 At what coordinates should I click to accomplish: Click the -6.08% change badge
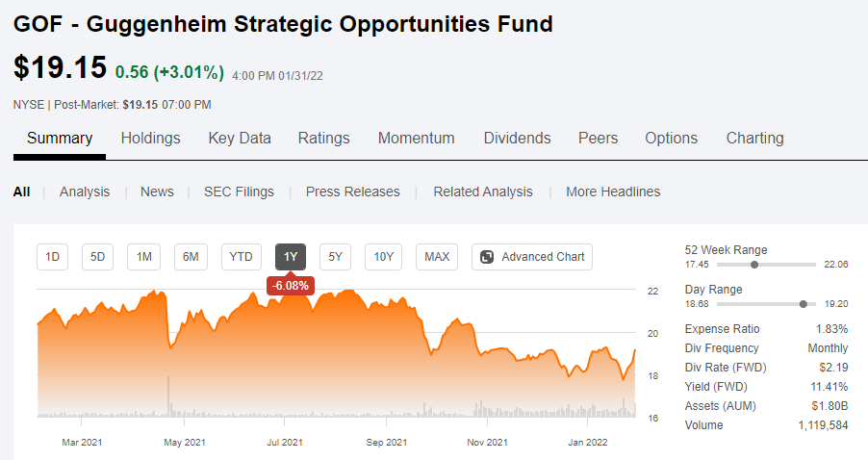click(x=291, y=286)
